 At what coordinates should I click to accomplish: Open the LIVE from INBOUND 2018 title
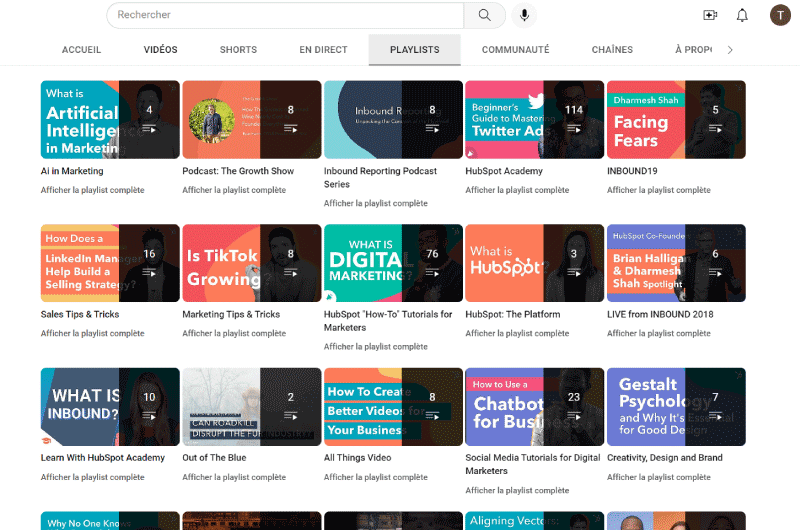click(x=660, y=314)
